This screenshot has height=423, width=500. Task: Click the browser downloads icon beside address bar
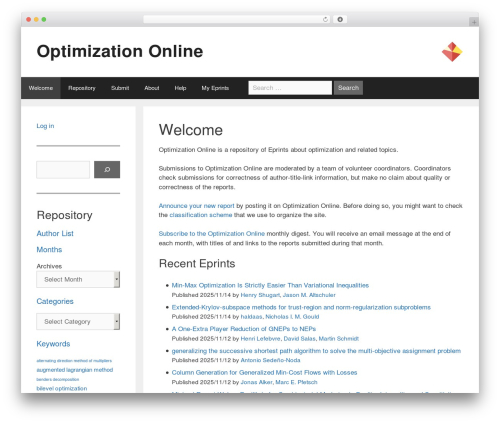tap(340, 19)
